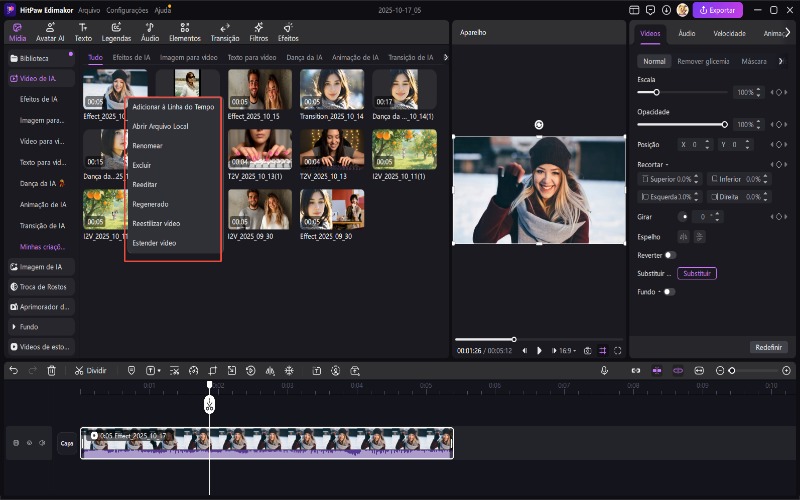Click the trash delete icon in timeline toolbar

[x=52, y=371]
